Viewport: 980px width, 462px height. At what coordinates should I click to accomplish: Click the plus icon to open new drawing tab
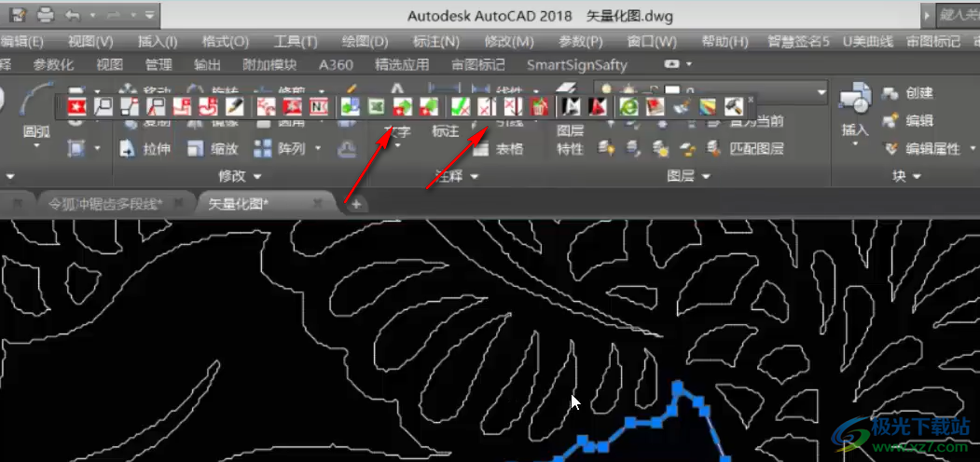tap(356, 204)
